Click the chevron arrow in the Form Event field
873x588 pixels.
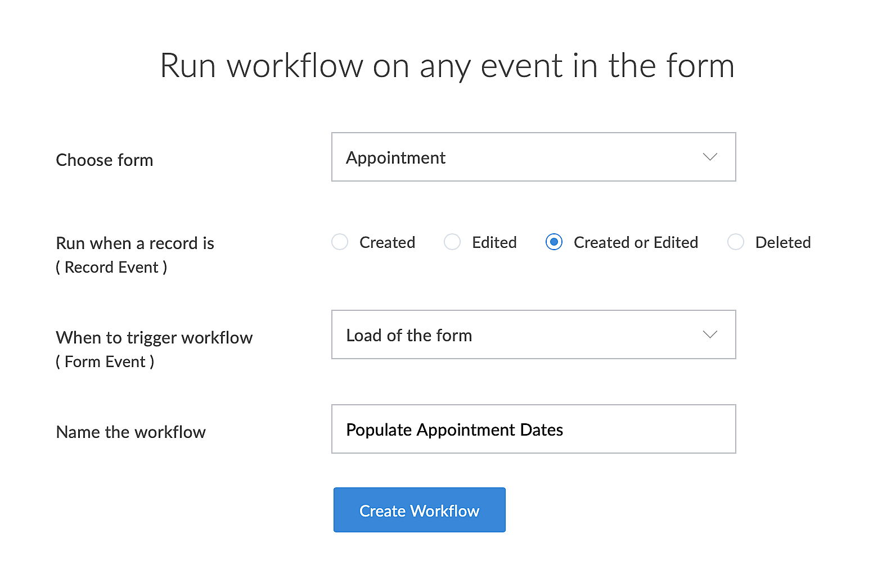[x=710, y=335]
